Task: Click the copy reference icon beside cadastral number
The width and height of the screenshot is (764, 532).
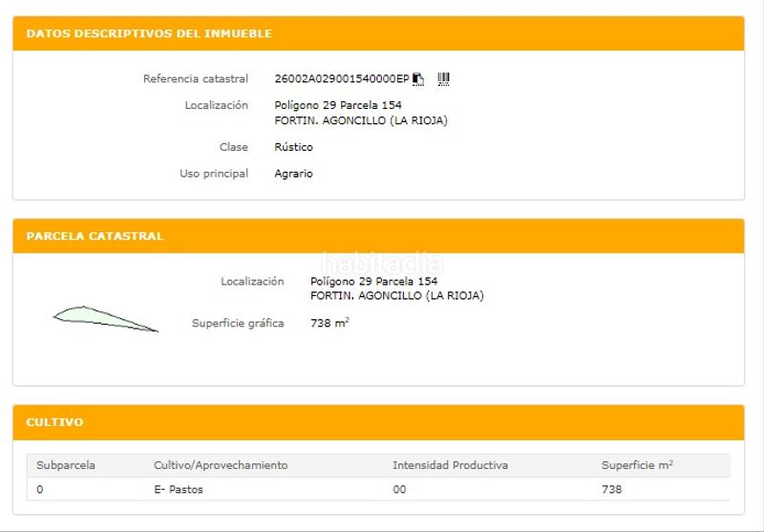Action: coord(418,79)
